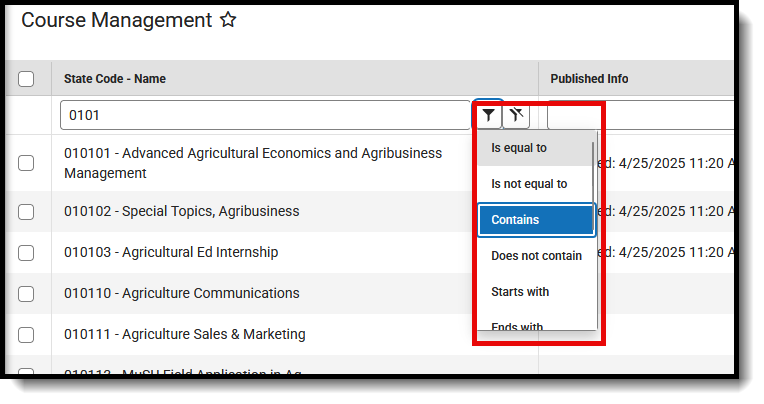Screen dimensions: 764x404
Task: Open the State Code filter operator menu
Action: (488, 115)
